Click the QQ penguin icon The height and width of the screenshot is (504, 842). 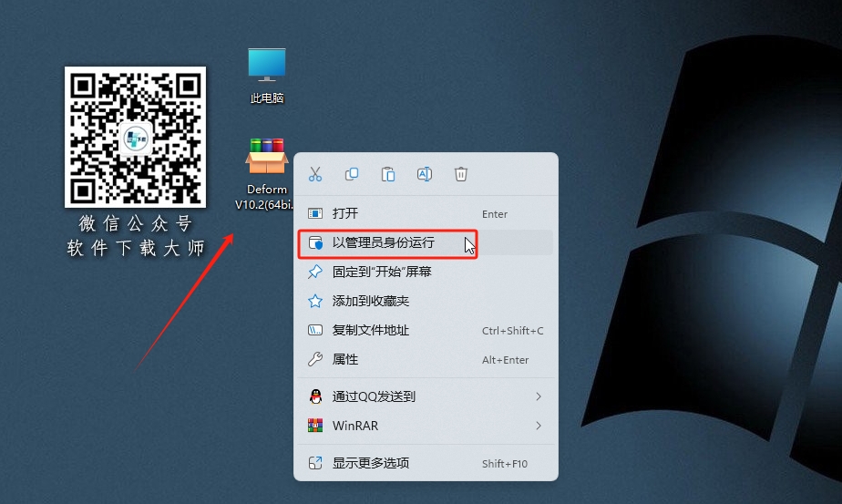315,396
